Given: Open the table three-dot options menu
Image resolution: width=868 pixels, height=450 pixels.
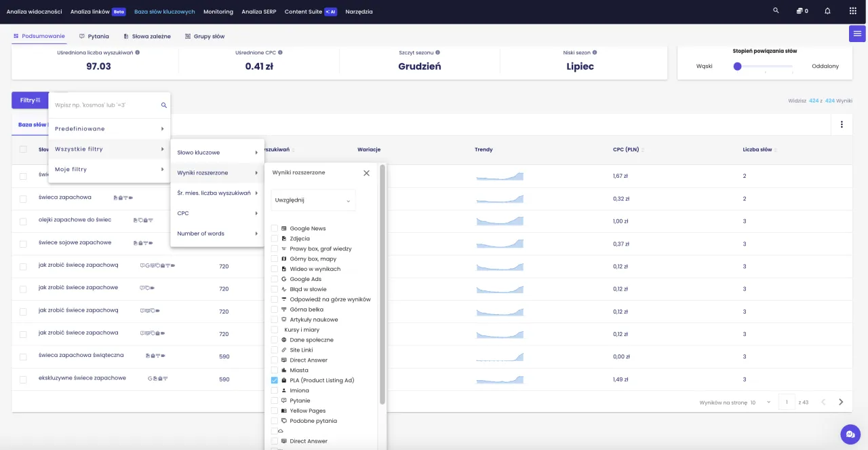Looking at the screenshot, I should coord(842,124).
